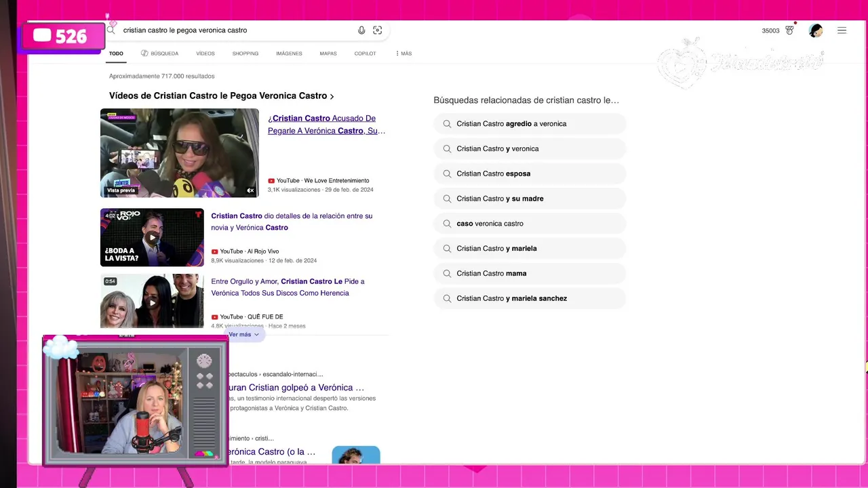The image size is (868, 488).
Task: Click search icon beside 'caso veronica castro'
Action: (x=447, y=224)
